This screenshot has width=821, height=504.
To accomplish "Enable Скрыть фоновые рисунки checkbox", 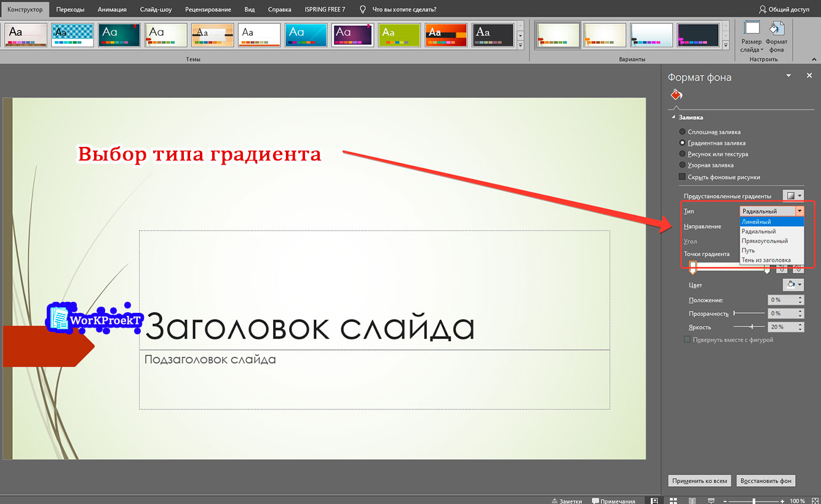I will tap(683, 176).
